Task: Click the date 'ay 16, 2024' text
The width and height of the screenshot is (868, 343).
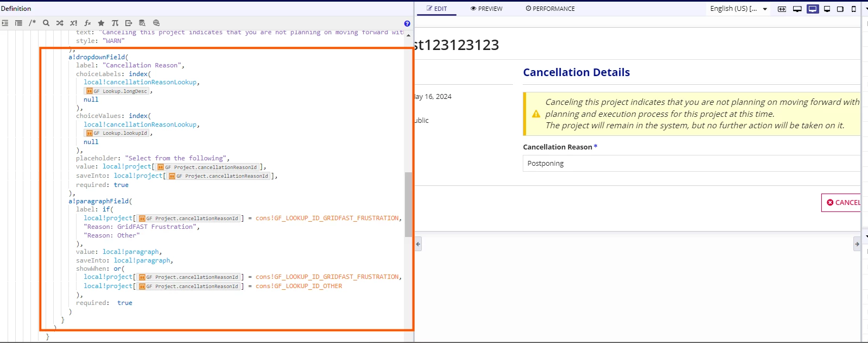Action: (433, 96)
